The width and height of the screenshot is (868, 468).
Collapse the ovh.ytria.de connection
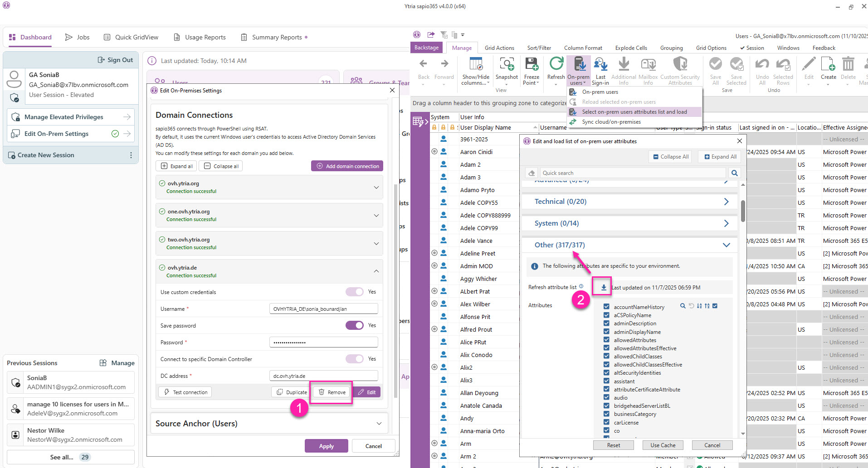click(376, 271)
